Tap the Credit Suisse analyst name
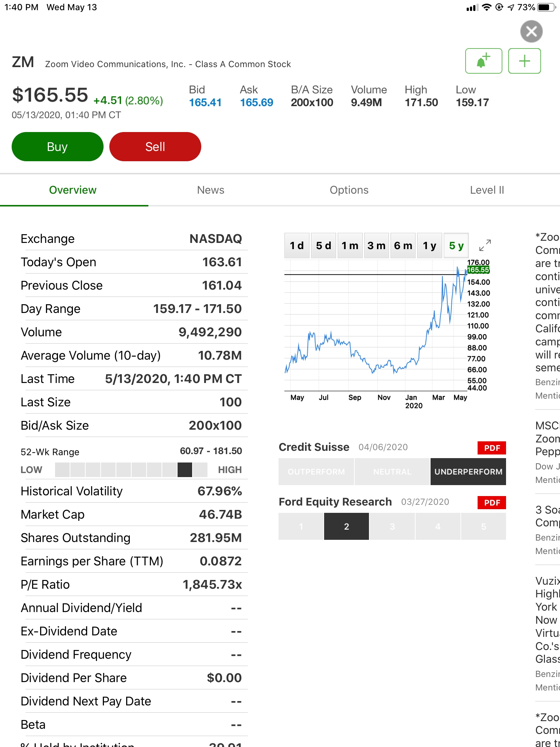This screenshot has height=747, width=560. click(x=314, y=447)
